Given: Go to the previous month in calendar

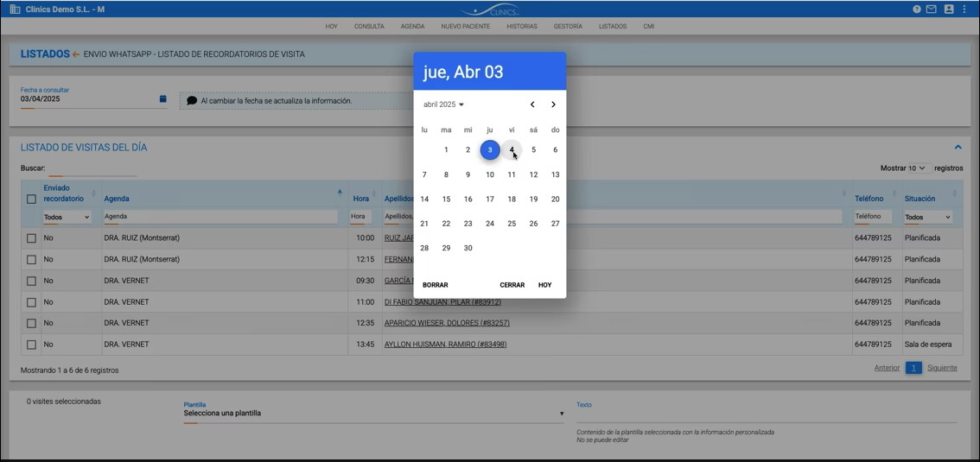Looking at the screenshot, I should (532, 104).
